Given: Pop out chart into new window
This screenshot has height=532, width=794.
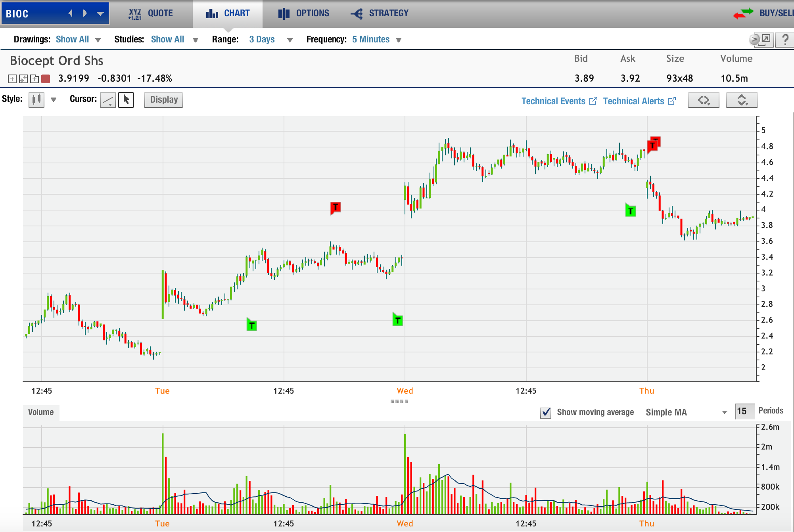Looking at the screenshot, I should click(x=765, y=39).
